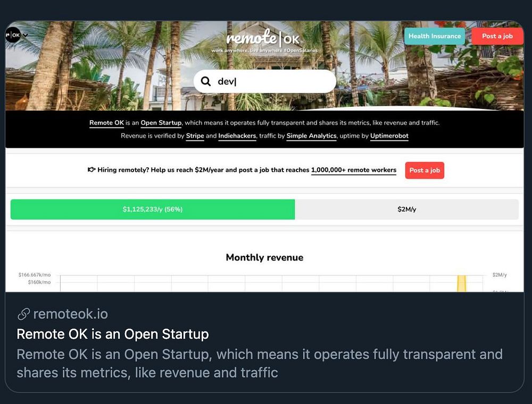The image size is (532, 404).
Task: Expand the chevron beside the OK logo
Action: click(26, 35)
